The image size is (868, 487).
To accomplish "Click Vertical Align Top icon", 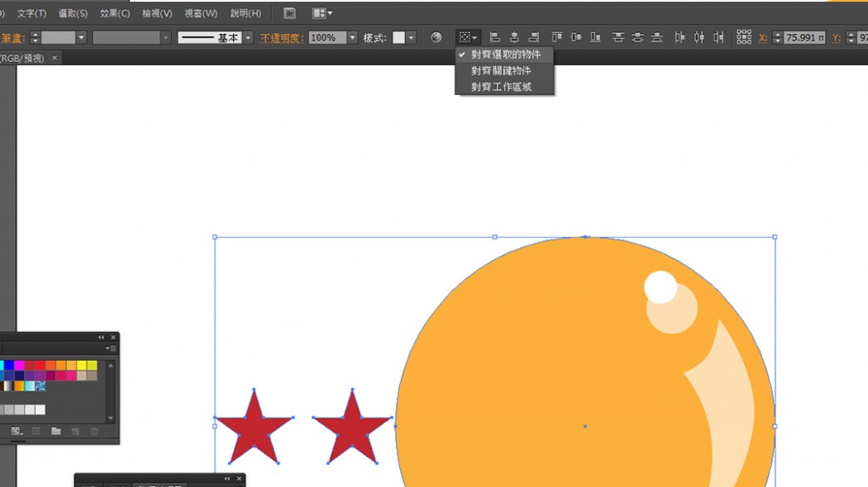I will tap(556, 37).
